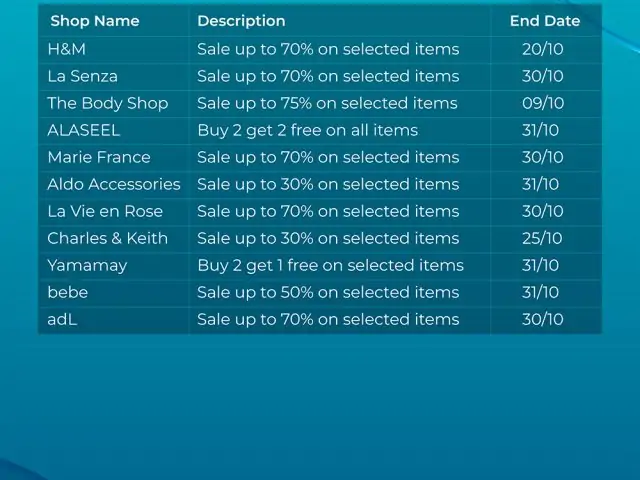
Task: Click the Shop Name column header
Action: coord(95,21)
